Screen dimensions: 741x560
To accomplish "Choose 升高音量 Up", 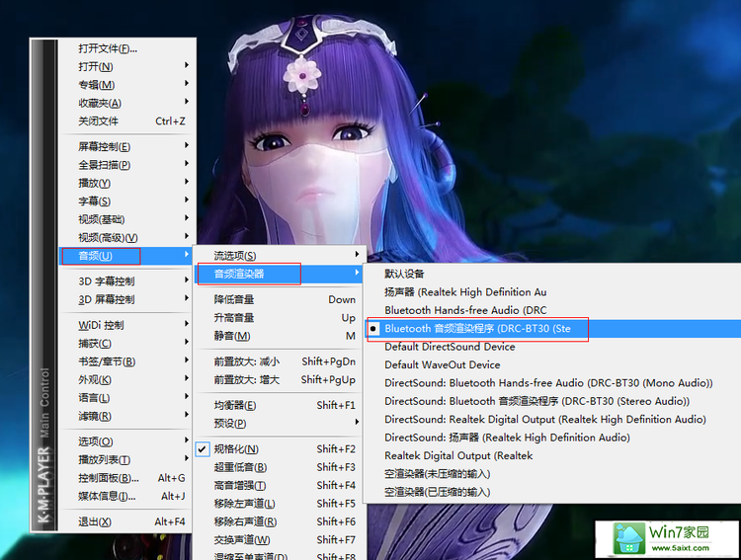I will (280, 318).
